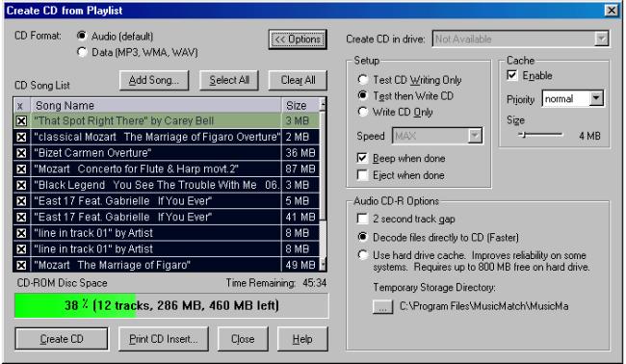Choose Write CD Only setup option
626x364 pixels.
pyautogui.click(x=362, y=112)
